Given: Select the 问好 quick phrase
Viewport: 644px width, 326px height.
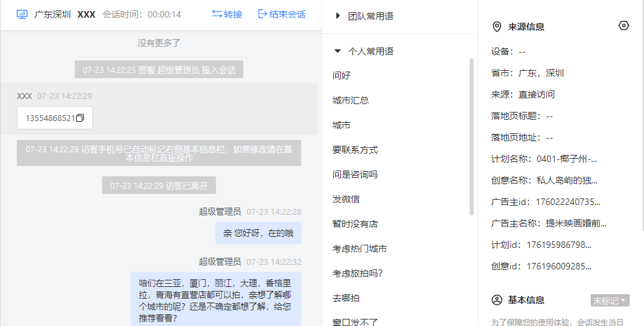Looking at the screenshot, I should point(342,75).
